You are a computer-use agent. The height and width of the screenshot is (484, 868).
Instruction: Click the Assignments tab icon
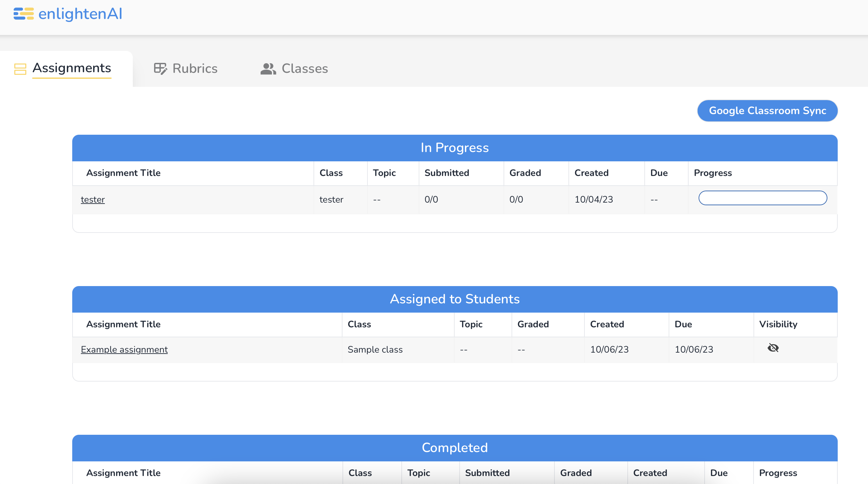20,69
